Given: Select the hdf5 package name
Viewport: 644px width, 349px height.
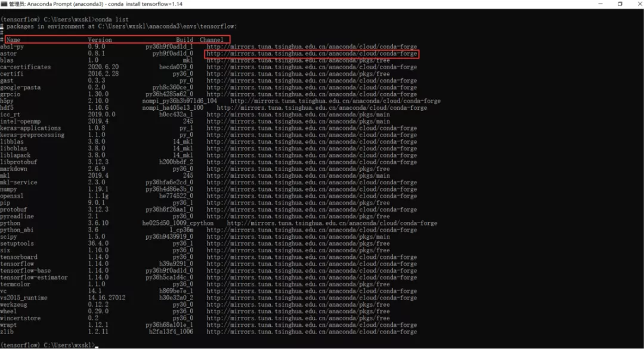Looking at the screenshot, I should [7, 108].
